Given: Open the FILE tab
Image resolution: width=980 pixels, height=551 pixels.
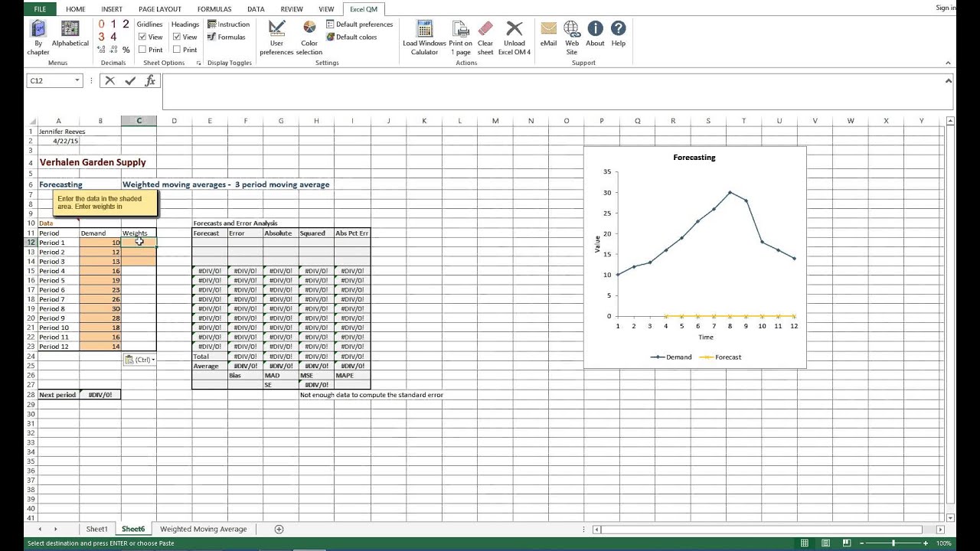Looking at the screenshot, I should [x=40, y=9].
